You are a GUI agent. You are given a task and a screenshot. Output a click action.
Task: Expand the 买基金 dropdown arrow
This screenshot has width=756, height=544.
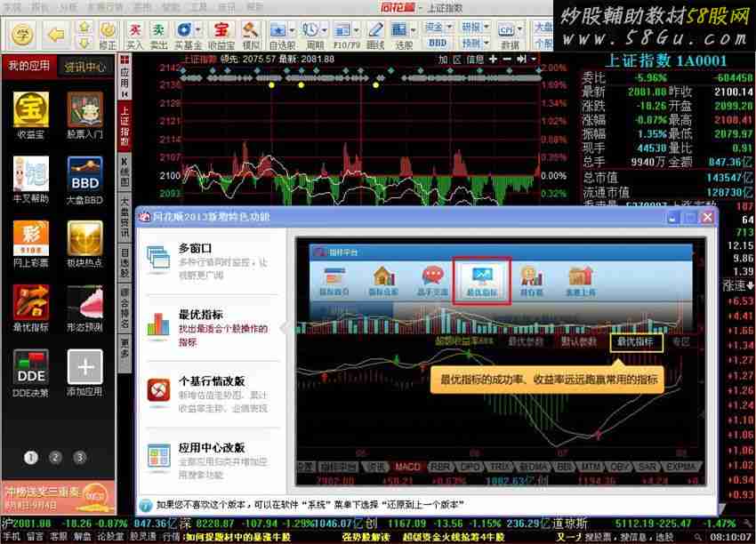[x=197, y=30]
